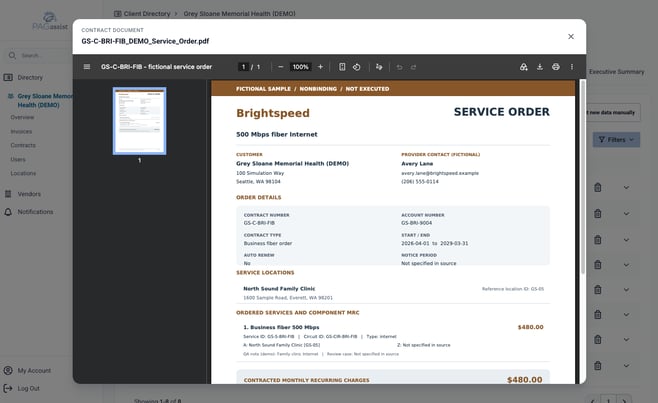Click the PAGassist logo
This screenshot has width=658, height=403.
[50, 22]
